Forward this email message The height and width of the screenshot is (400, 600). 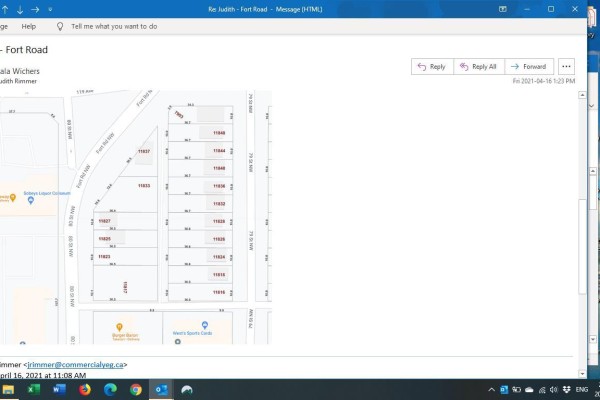(x=529, y=67)
